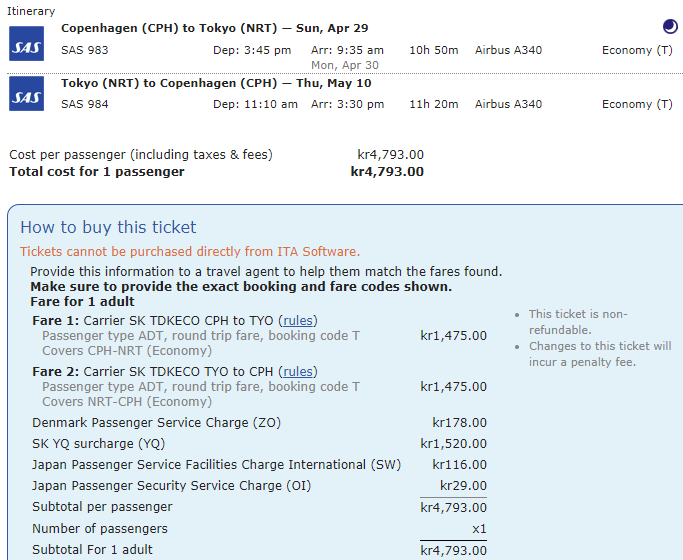Screen dimensions: 683x560
Task: Click the penalty fee change notice
Action: click(x=600, y=354)
